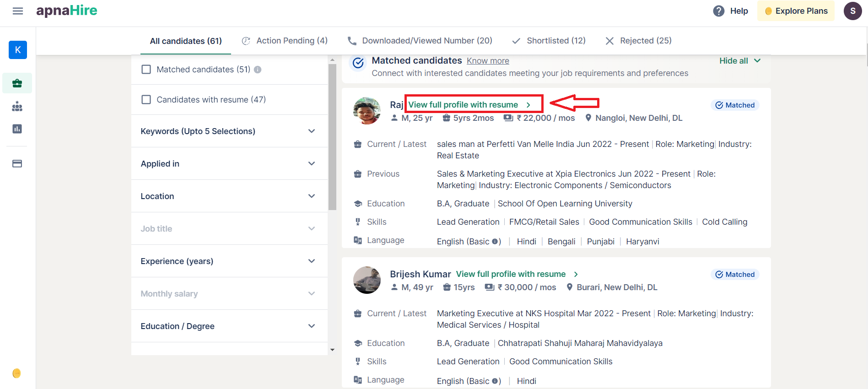Expand the Applied in filter

229,164
